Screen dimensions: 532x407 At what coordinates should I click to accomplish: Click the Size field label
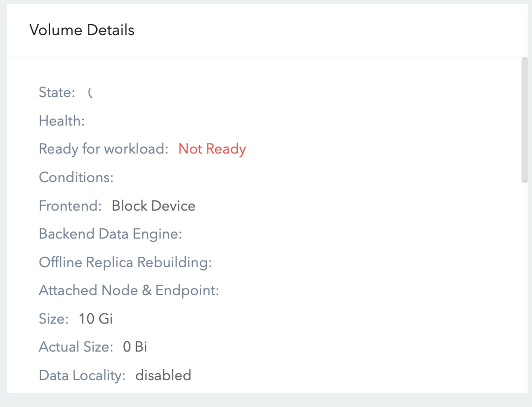[x=53, y=319]
